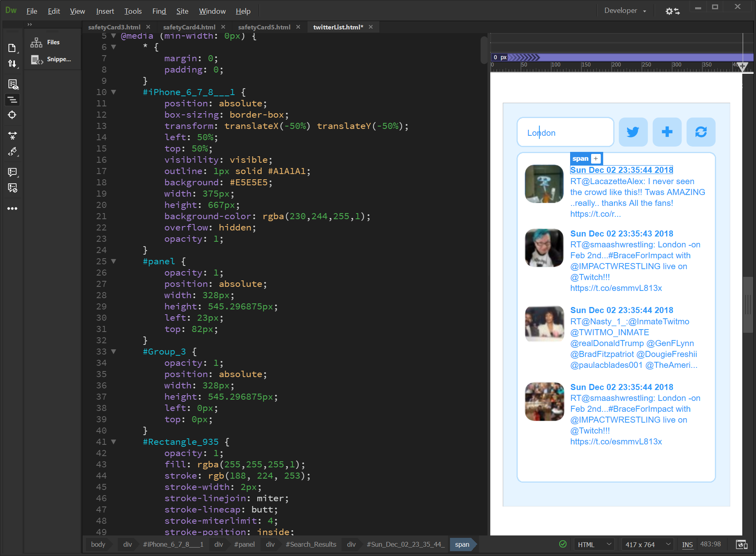Click the Apply Comment icon
Viewport: 756px width, 556px height.
point(12,172)
